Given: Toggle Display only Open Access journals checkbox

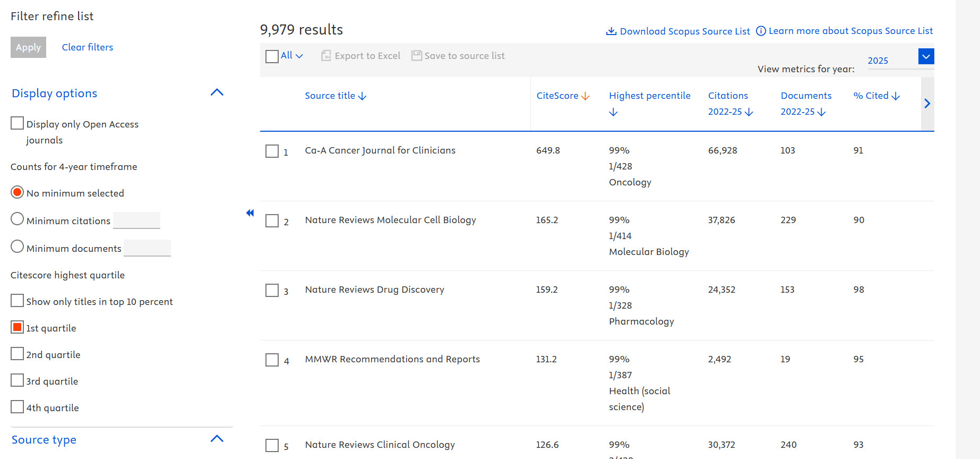Looking at the screenshot, I should (x=17, y=123).
